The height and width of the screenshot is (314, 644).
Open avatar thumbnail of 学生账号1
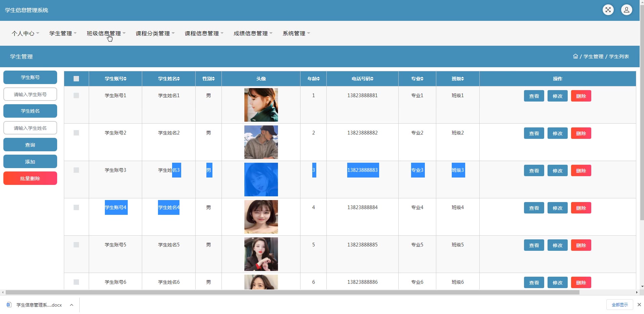261,105
